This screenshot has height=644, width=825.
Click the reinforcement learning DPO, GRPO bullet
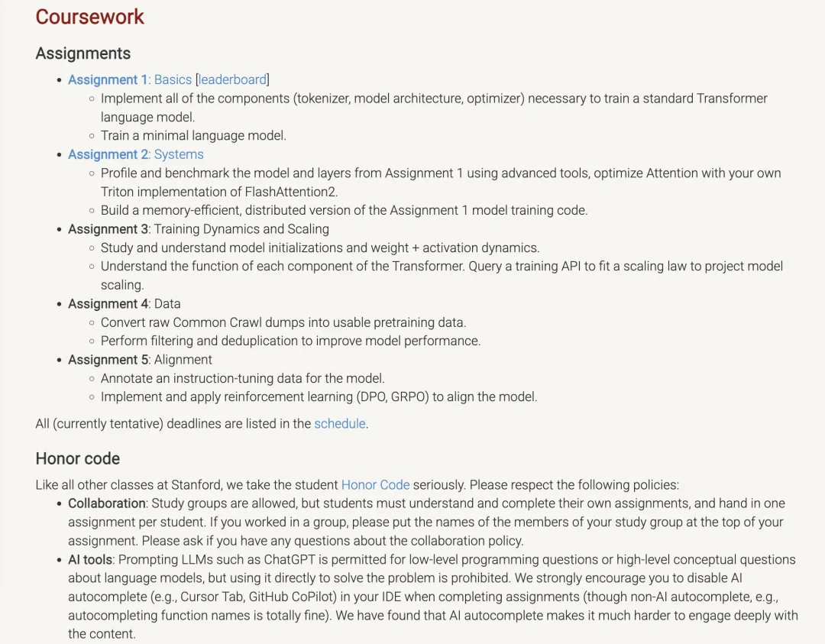[319, 396]
